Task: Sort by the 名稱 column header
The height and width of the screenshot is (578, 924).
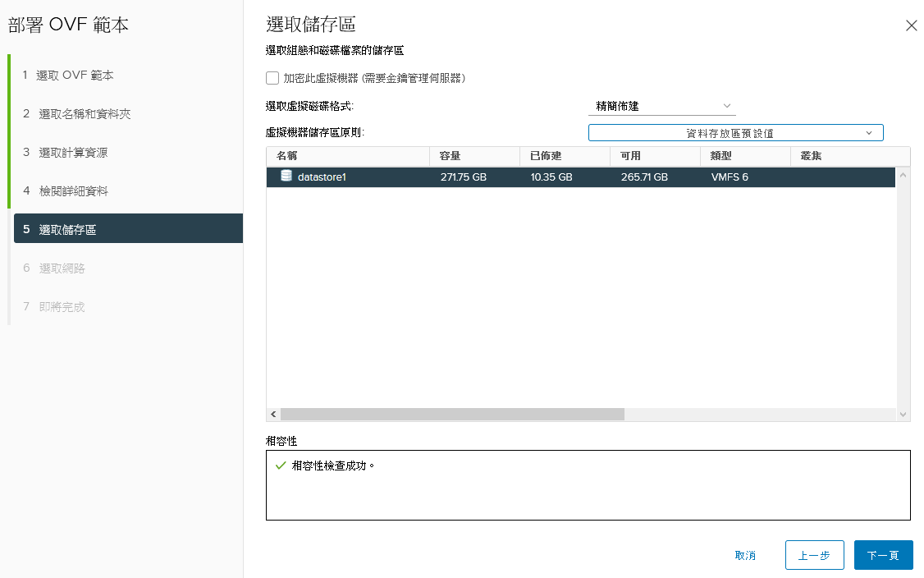Action: tap(348, 156)
